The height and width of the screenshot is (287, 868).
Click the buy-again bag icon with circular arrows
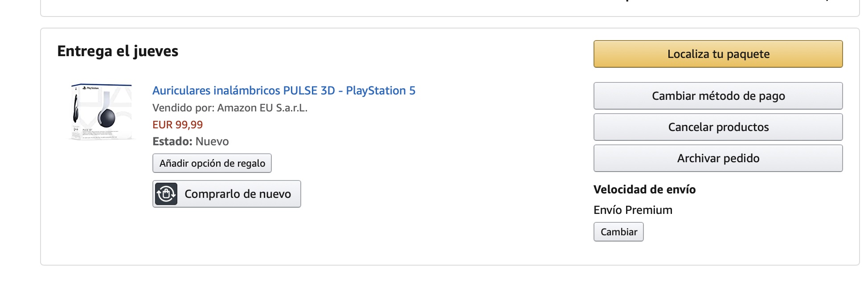[x=166, y=194]
